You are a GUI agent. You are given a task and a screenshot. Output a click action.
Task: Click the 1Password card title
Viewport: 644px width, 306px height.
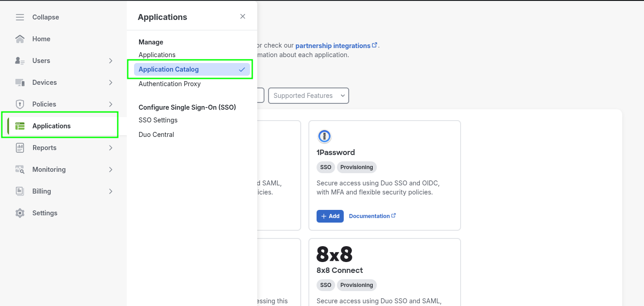pos(336,152)
